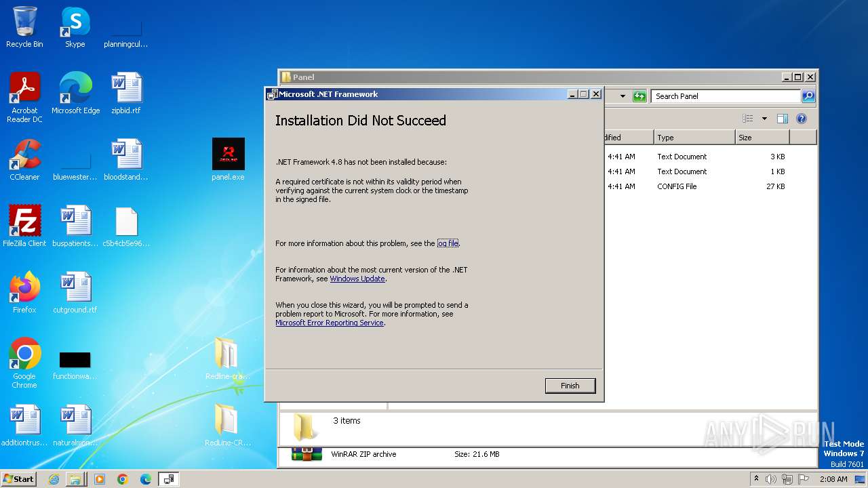868x488 pixels.
Task: Select the additiontrus... document icon
Action: (x=24, y=425)
